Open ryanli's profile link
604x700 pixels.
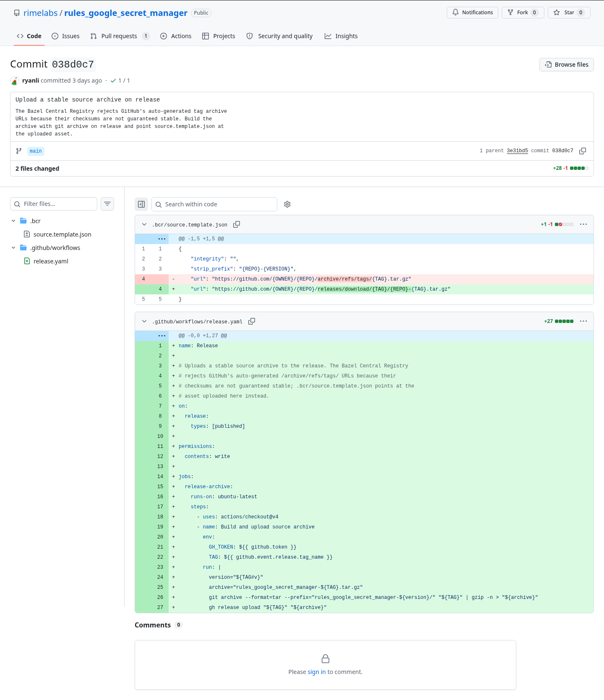click(x=31, y=81)
